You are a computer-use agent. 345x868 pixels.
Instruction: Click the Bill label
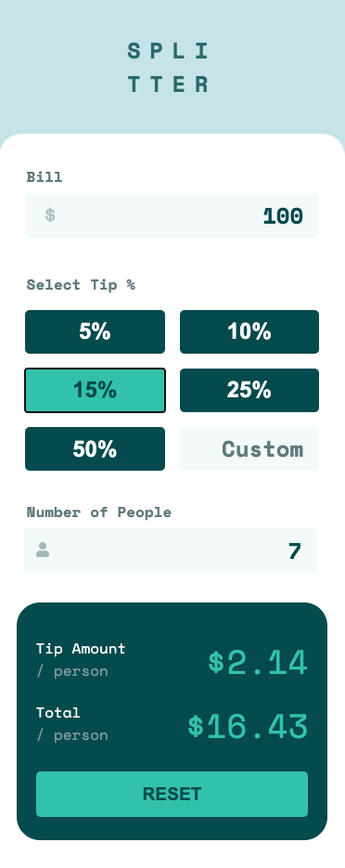(x=45, y=177)
